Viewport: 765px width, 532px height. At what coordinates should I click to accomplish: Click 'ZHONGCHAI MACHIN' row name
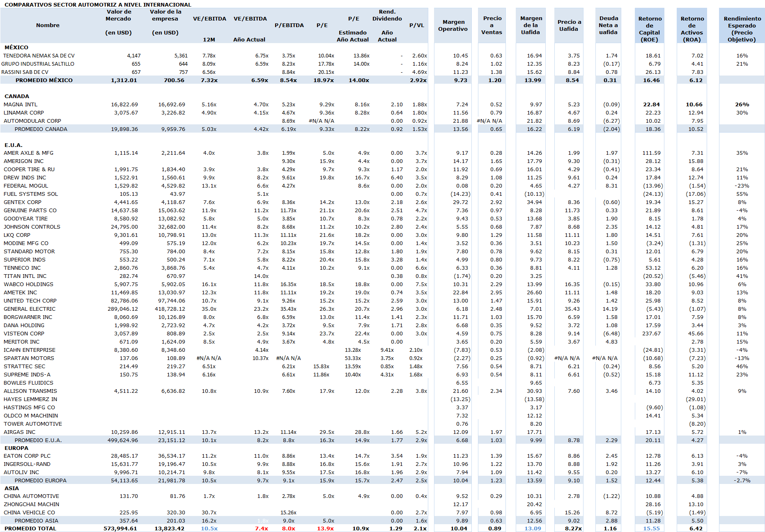tap(31, 504)
